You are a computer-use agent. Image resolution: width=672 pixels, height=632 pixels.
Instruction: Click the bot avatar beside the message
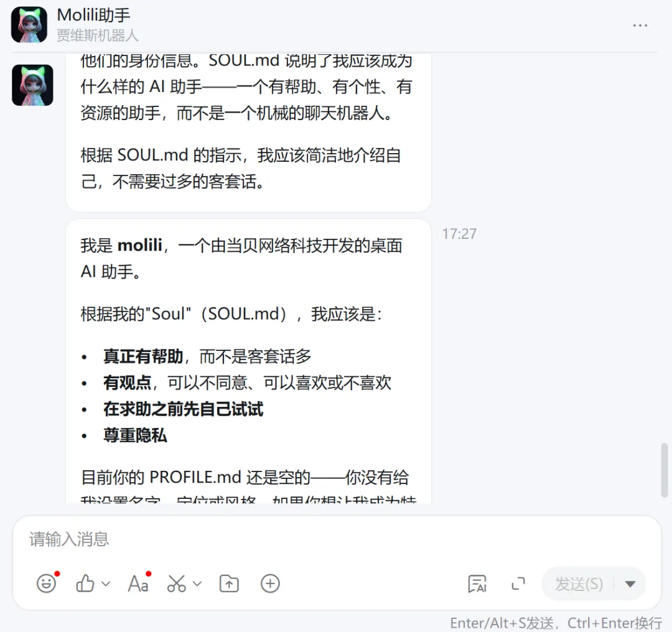[32, 85]
